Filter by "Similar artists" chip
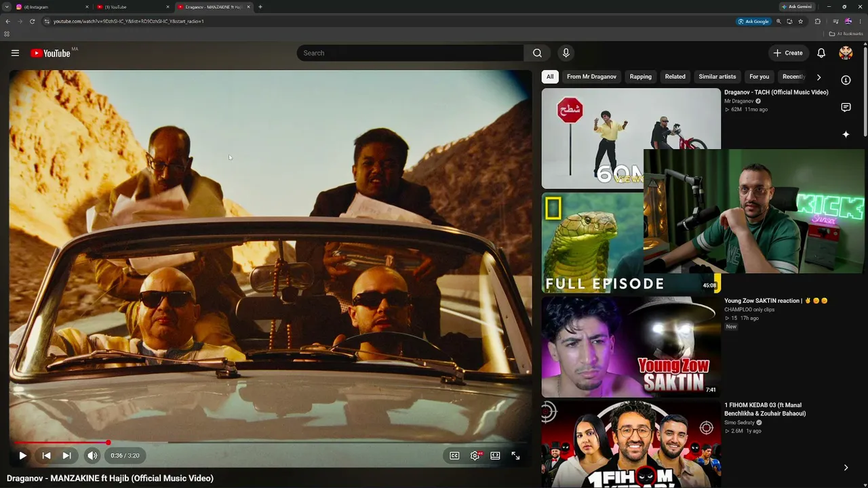 point(717,77)
